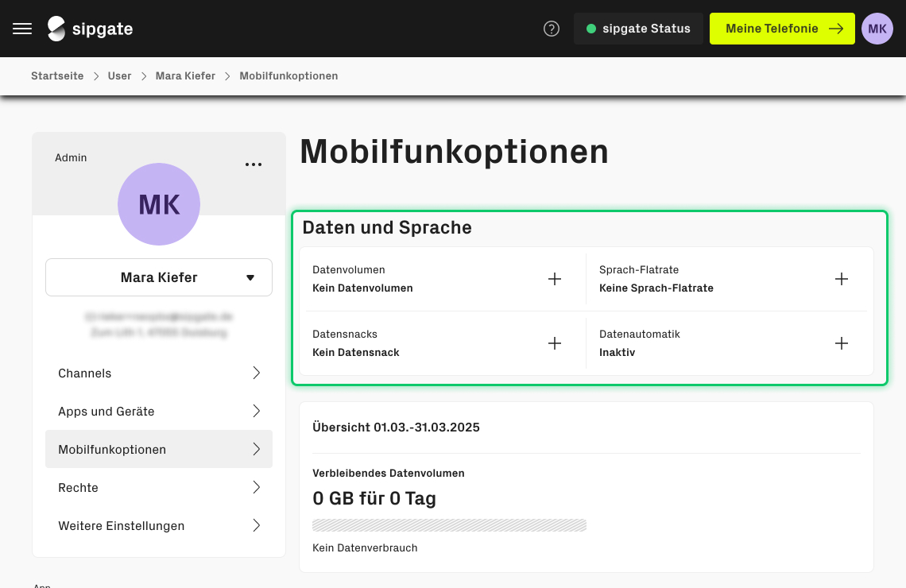This screenshot has height=588, width=906.
Task: Add Datenvolumen with plus icon
Action: (555, 279)
